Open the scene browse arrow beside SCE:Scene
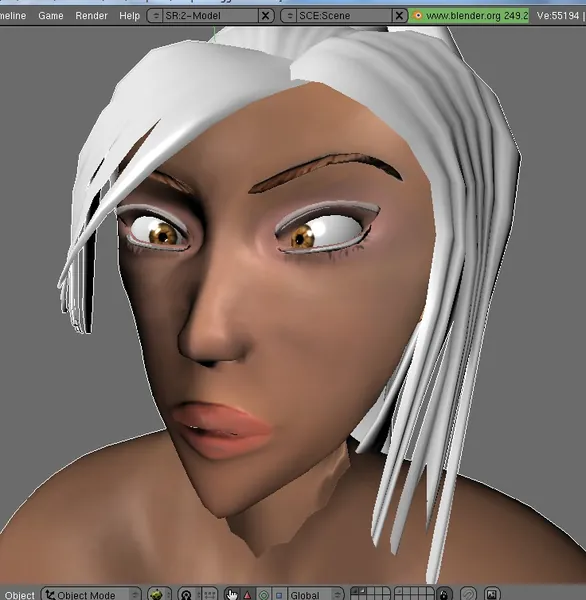 click(289, 16)
